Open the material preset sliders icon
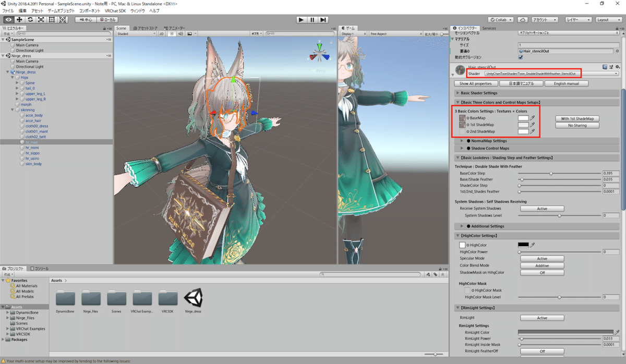The width and height of the screenshot is (626, 364). (610, 67)
